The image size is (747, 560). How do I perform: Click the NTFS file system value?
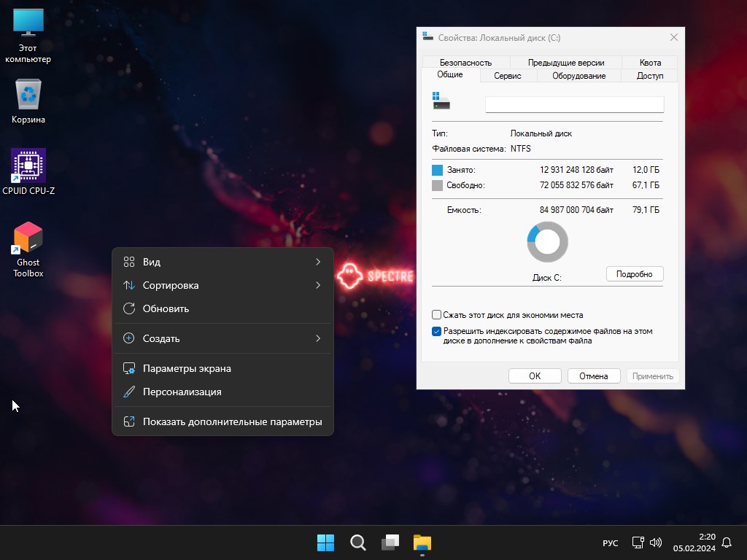pos(521,149)
